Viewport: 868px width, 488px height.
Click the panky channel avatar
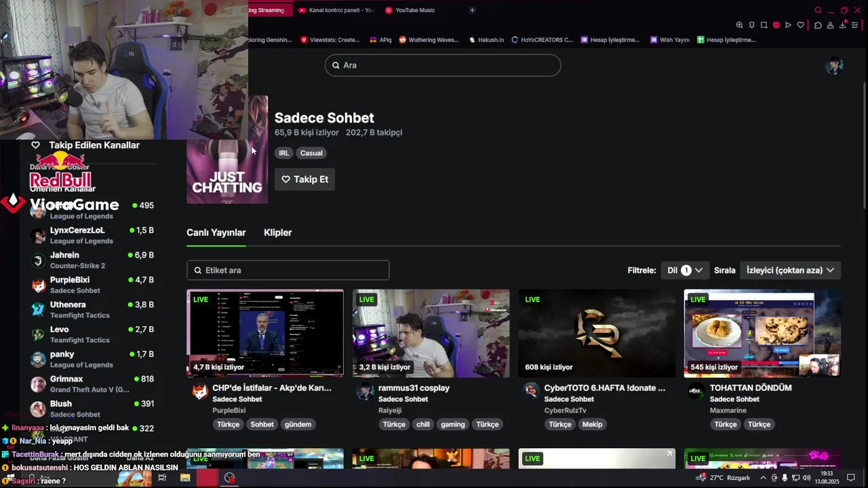[x=39, y=359]
